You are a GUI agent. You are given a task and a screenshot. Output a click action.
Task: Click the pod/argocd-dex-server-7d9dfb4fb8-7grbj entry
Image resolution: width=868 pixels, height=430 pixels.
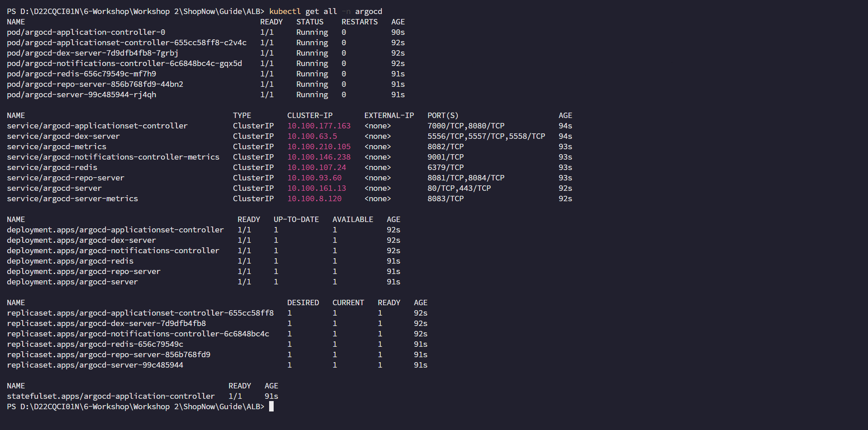coord(93,53)
